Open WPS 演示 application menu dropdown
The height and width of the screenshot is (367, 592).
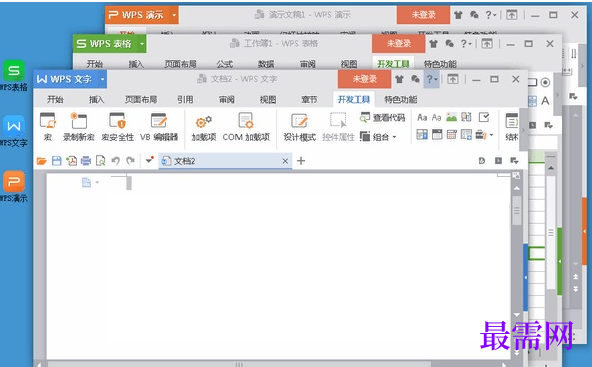click(174, 15)
